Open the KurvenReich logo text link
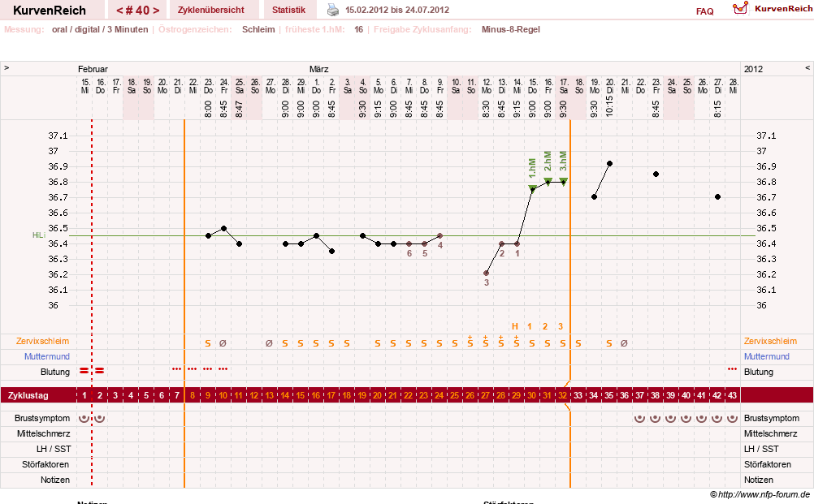This screenshot has height=504, width=814. (x=783, y=8)
